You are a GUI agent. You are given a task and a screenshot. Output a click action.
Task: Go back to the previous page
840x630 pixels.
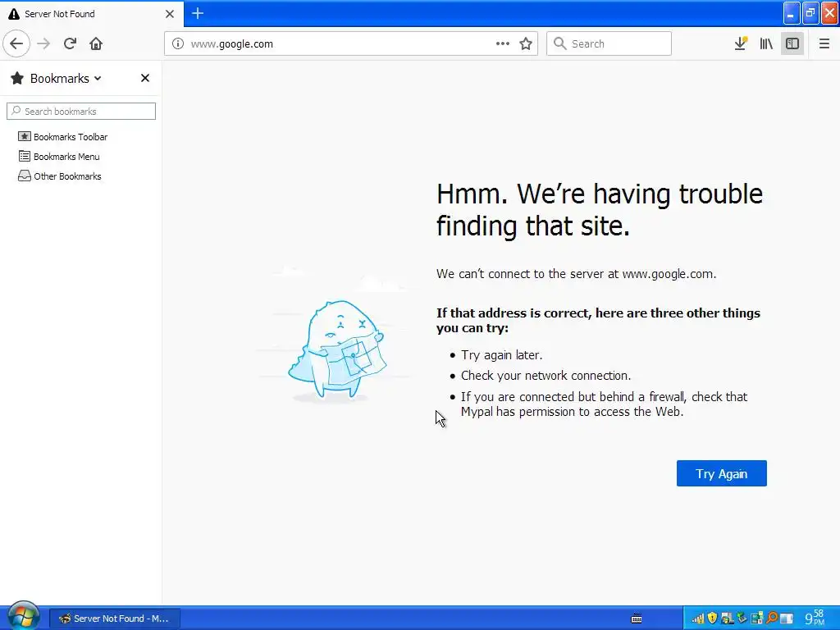pyautogui.click(x=16, y=43)
